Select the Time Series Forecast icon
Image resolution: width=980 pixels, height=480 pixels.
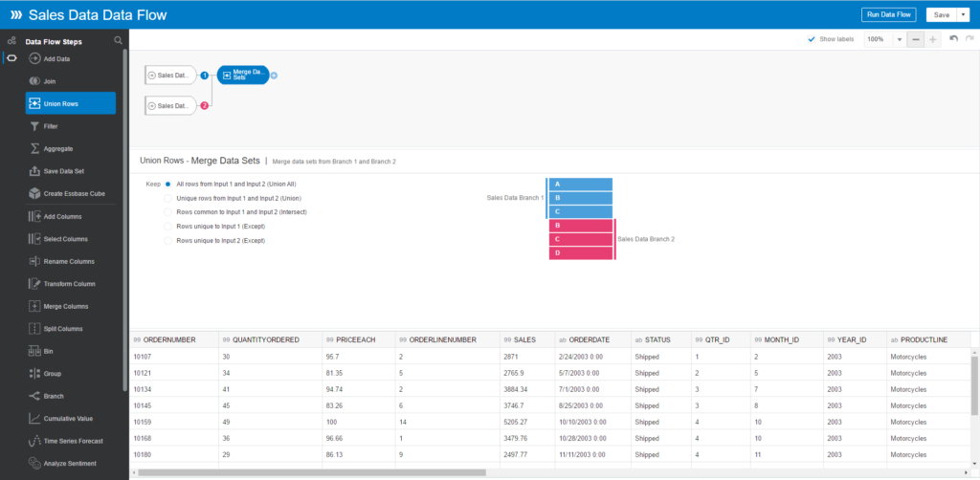click(x=35, y=441)
